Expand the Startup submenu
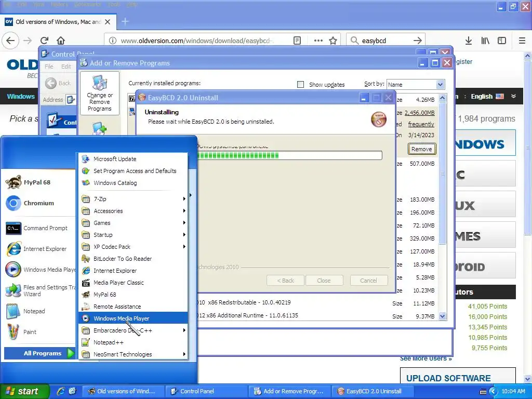Screen dimensions: 532x399 (133, 235)
